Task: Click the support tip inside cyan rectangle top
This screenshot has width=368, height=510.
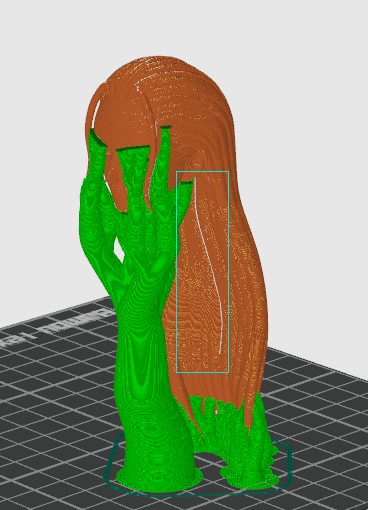Action: (x=186, y=183)
